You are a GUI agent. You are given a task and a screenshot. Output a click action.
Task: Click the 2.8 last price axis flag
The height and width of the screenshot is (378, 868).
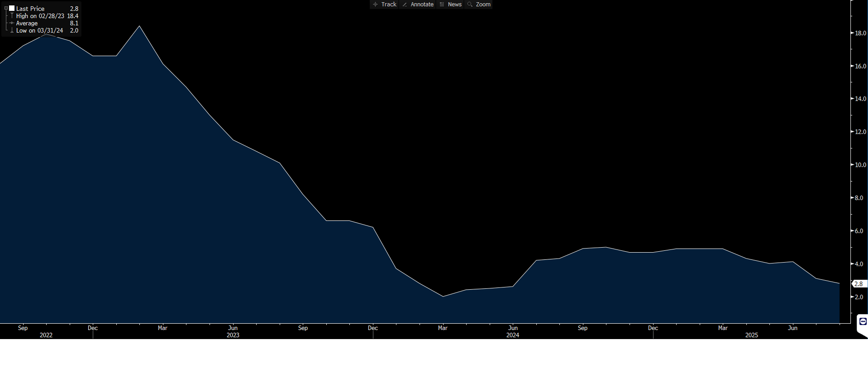pos(858,284)
